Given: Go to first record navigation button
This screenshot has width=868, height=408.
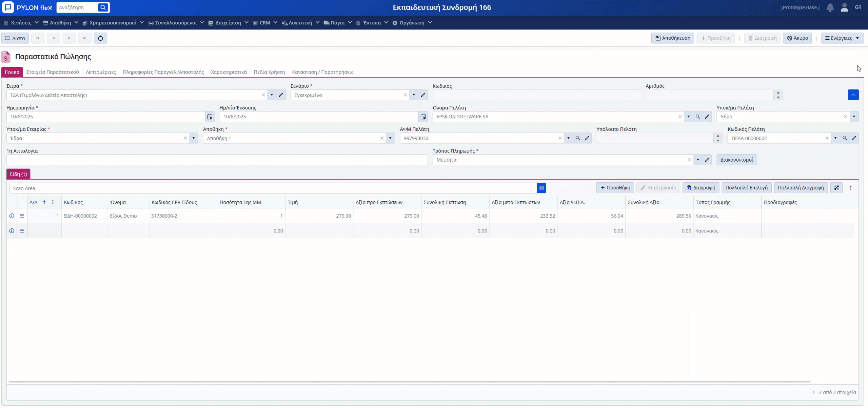Looking at the screenshot, I should [x=38, y=38].
